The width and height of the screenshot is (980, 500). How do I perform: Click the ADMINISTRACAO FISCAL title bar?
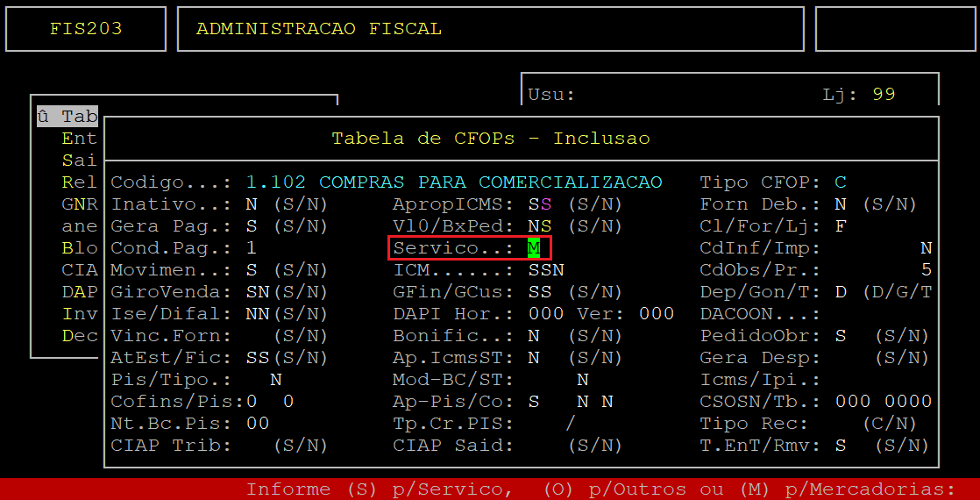pyautogui.click(x=490, y=29)
